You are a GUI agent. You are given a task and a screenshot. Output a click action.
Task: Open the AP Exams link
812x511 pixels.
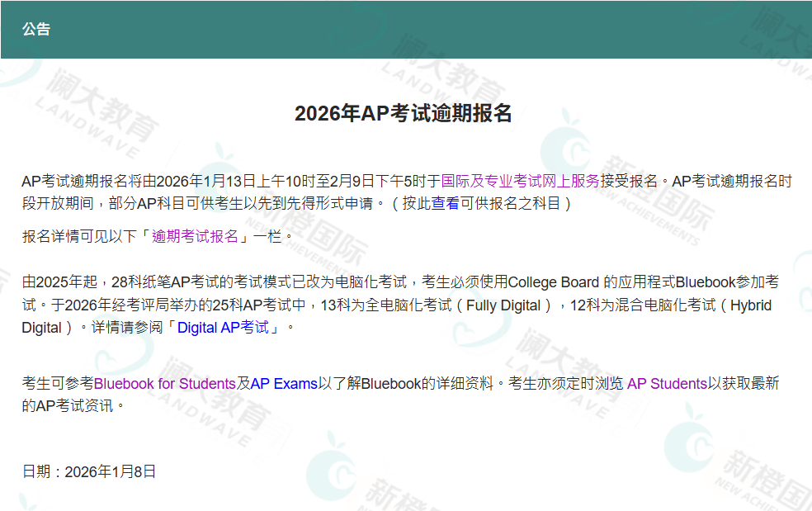pyautogui.click(x=286, y=383)
